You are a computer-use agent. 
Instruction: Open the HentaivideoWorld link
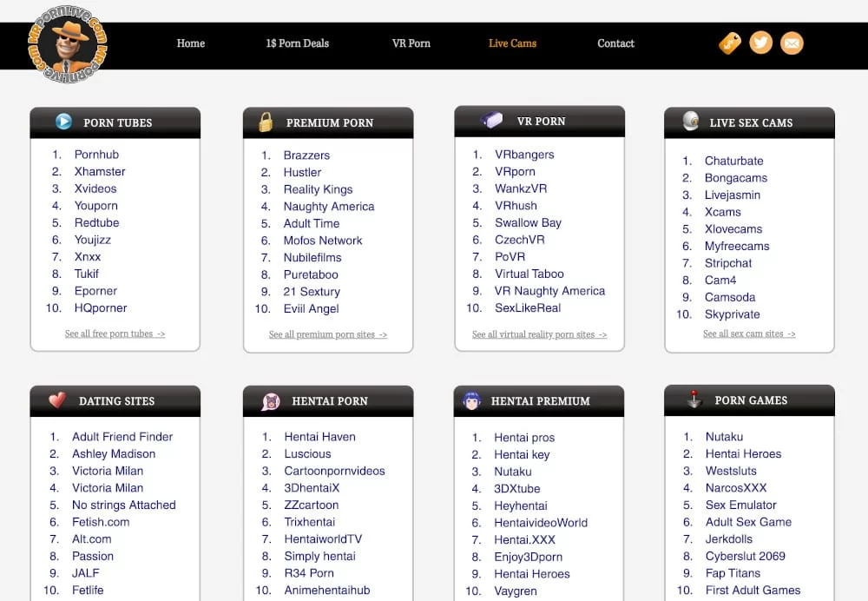(541, 523)
